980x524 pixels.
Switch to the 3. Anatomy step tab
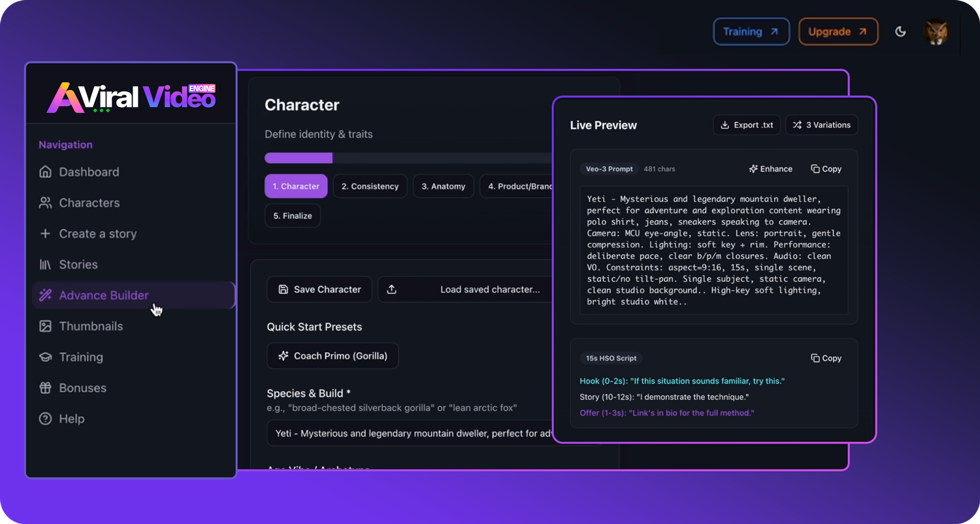443,186
